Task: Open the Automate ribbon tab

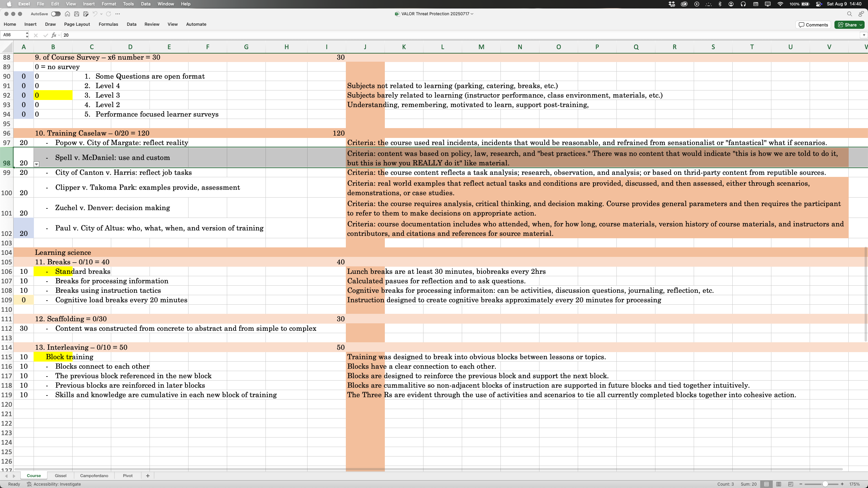Action: click(x=196, y=24)
